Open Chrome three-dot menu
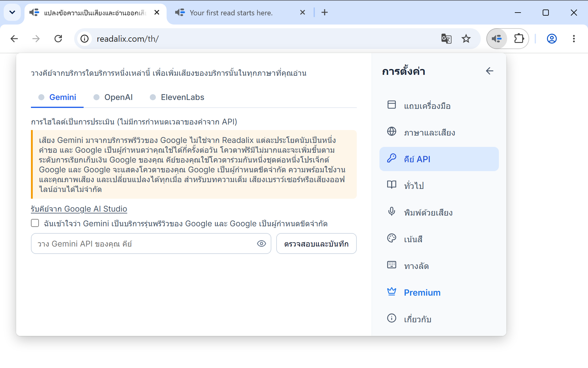The image size is (588, 368). coord(574,39)
